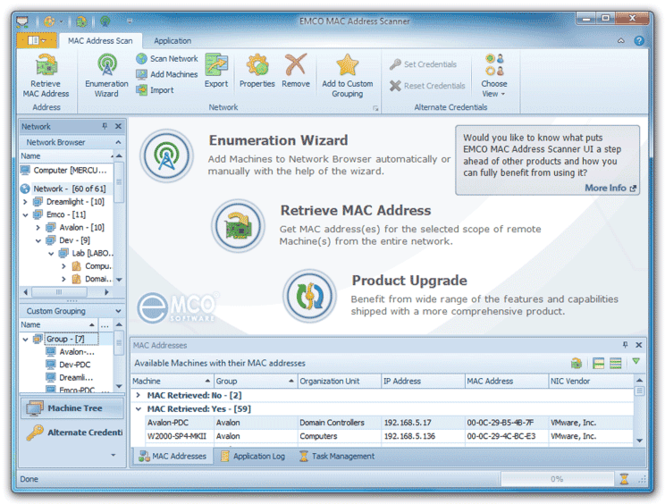The width and height of the screenshot is (665, 504).
Task: Sort by the IP Address column header
Action: pyautogui.click(x=423, y=381)
